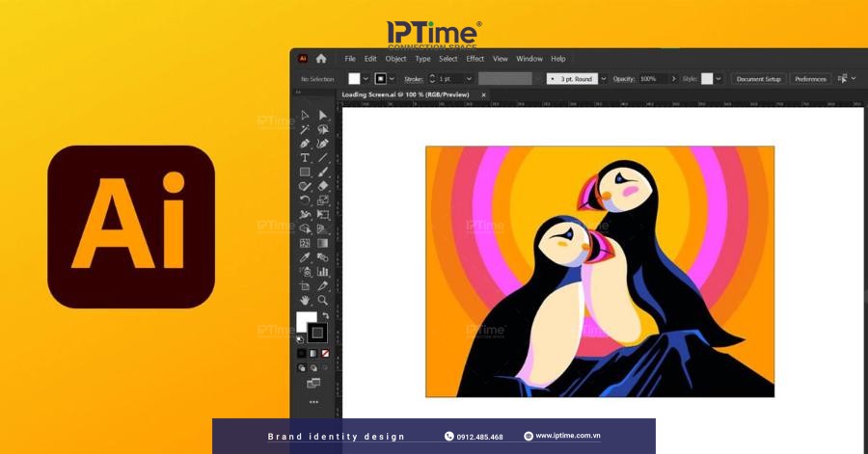Viewport: 868px width, 454px height.
Task: Apply Gradient mode button in toolbar
Action: click(313, 354)
